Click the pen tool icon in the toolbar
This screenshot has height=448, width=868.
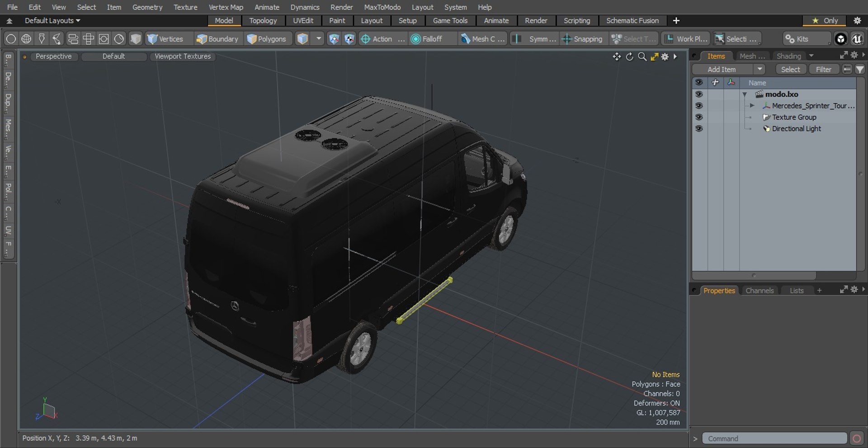point(42,39)
